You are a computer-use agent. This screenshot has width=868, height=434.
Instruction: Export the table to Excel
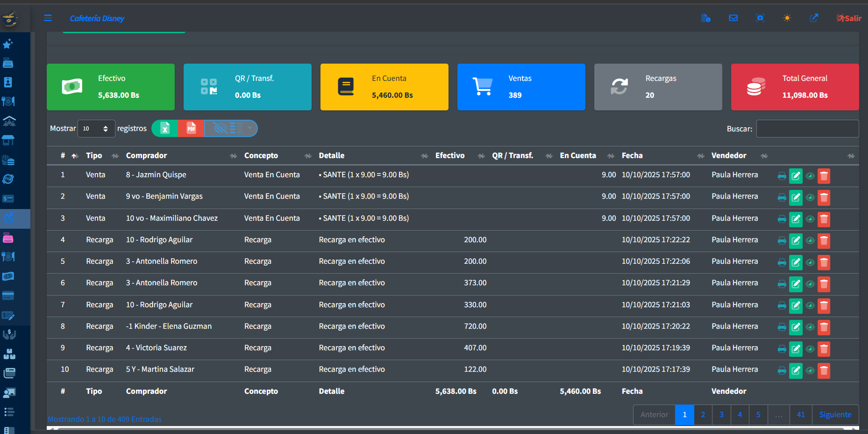click(165, 128)
